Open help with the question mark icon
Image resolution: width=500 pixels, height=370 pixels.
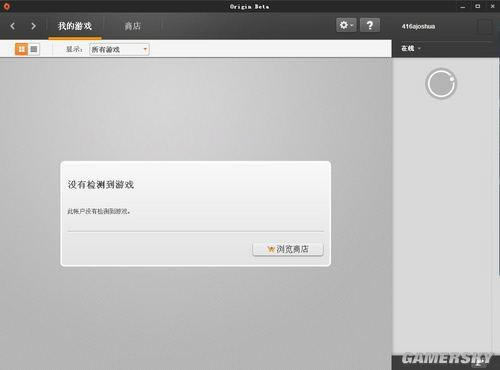pos(370,25)
